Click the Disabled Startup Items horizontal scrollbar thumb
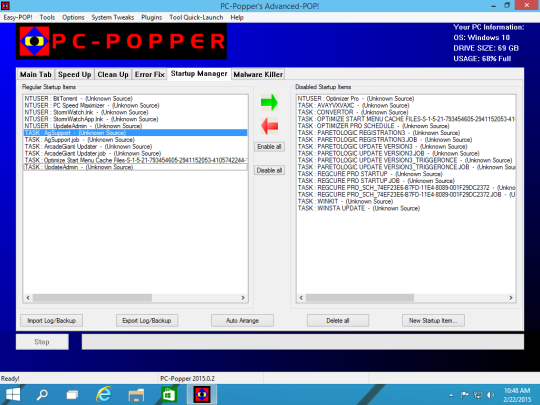The height and width of the screenshot is (405, 540). click(x=360, y=298)
